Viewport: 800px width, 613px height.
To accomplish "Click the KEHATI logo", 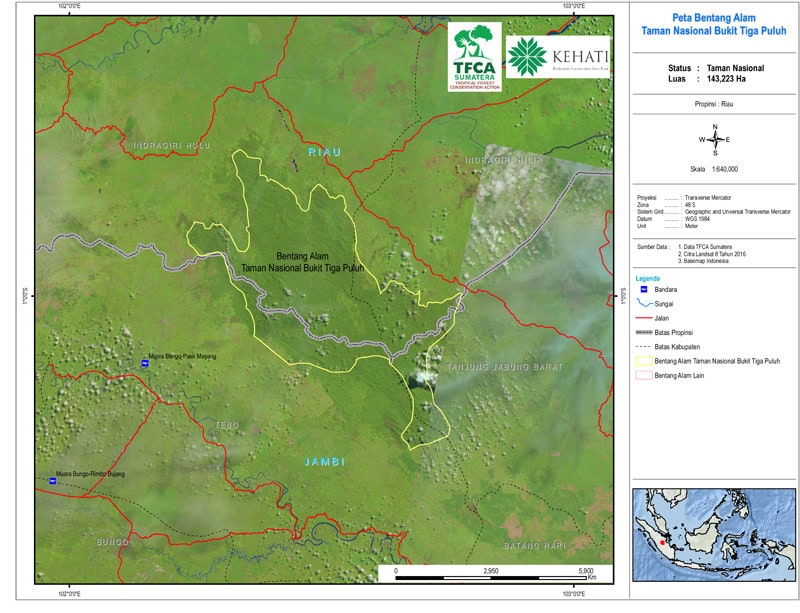I will pos(552,57).
